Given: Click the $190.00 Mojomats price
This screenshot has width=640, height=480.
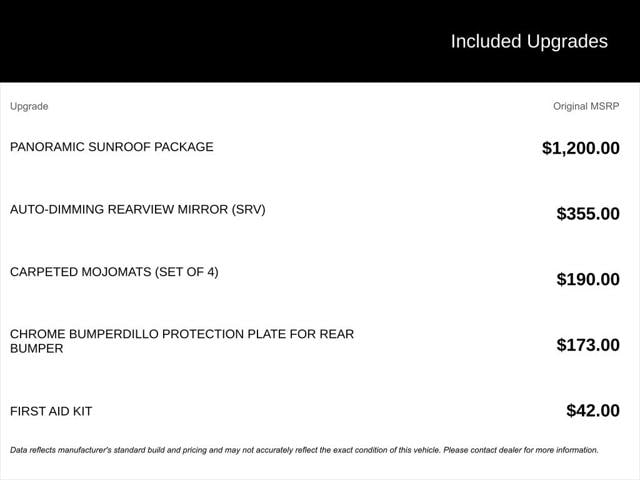Looking at the screenshot, I should [x=588, y=279].
